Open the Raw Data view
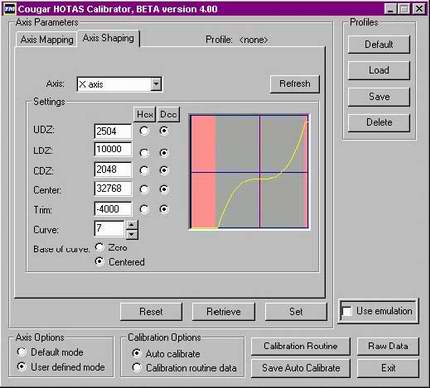This screenshot has width=430, height=388. (388, 346)
